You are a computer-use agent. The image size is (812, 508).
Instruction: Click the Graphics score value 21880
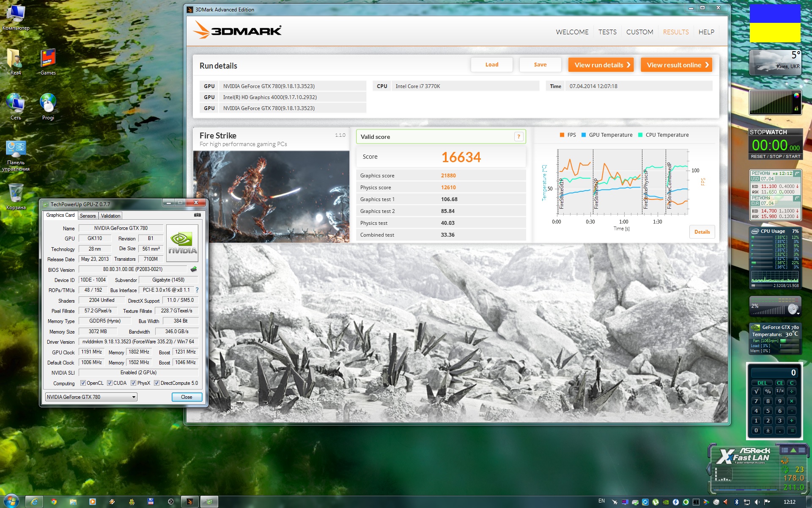coord(448,176)
